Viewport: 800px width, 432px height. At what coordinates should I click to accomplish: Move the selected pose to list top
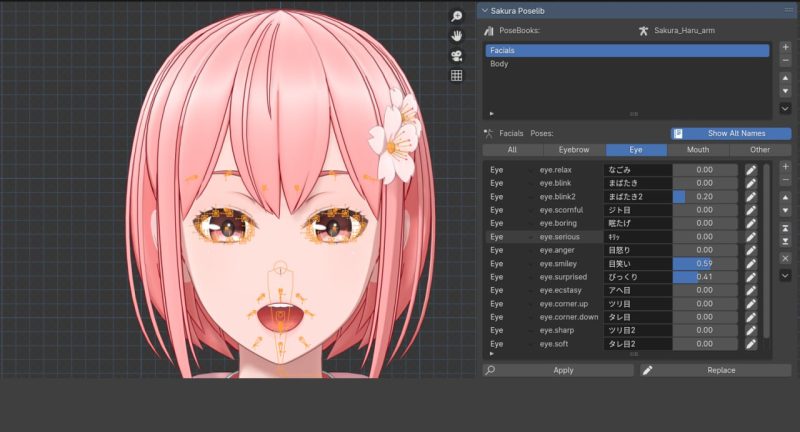785,228
